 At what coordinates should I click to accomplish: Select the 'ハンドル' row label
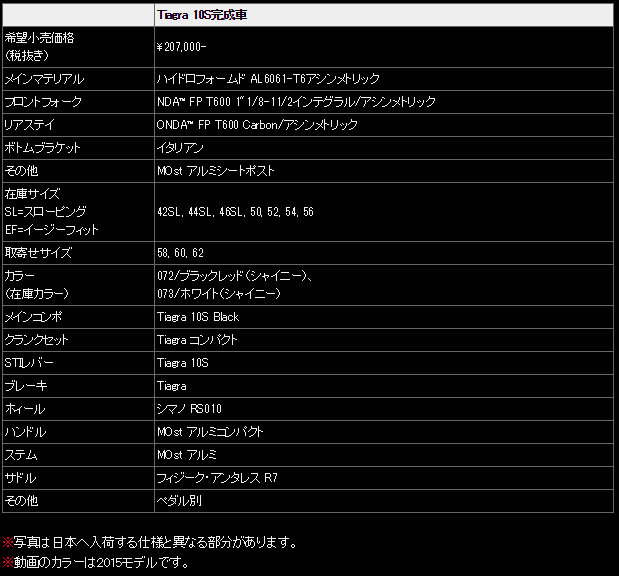(x=25, y=432)
